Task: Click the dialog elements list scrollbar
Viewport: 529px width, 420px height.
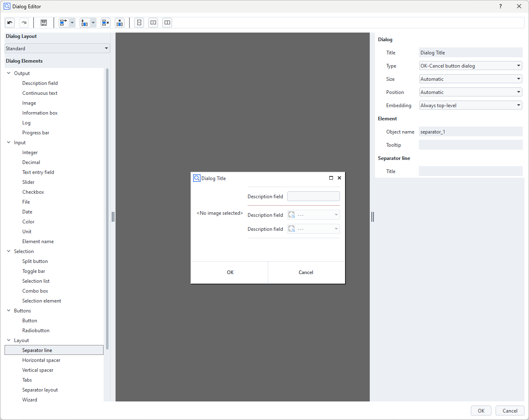Action: pyautogui.click(x=107, y=208)
